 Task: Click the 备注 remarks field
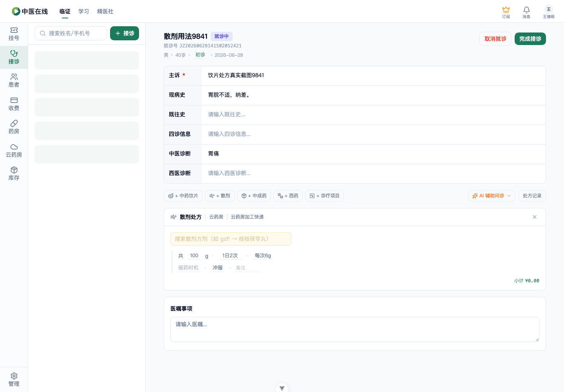(x=247, y=268)
